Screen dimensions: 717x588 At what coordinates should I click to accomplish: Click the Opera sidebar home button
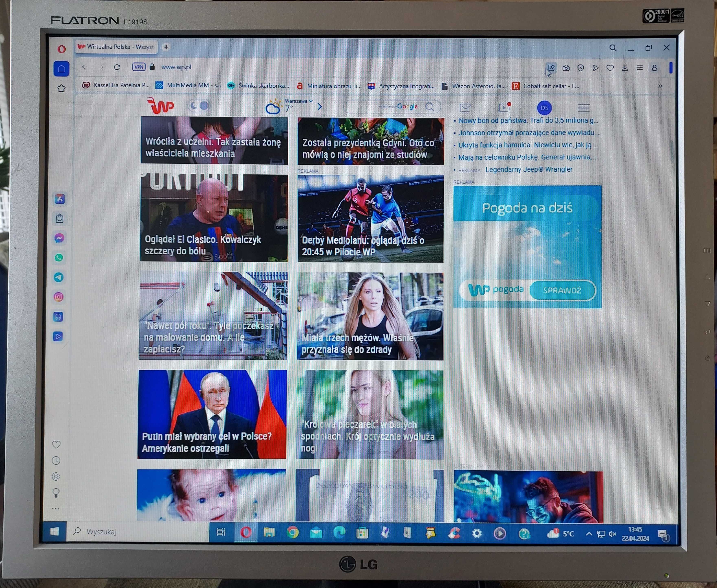coord(61,69)
